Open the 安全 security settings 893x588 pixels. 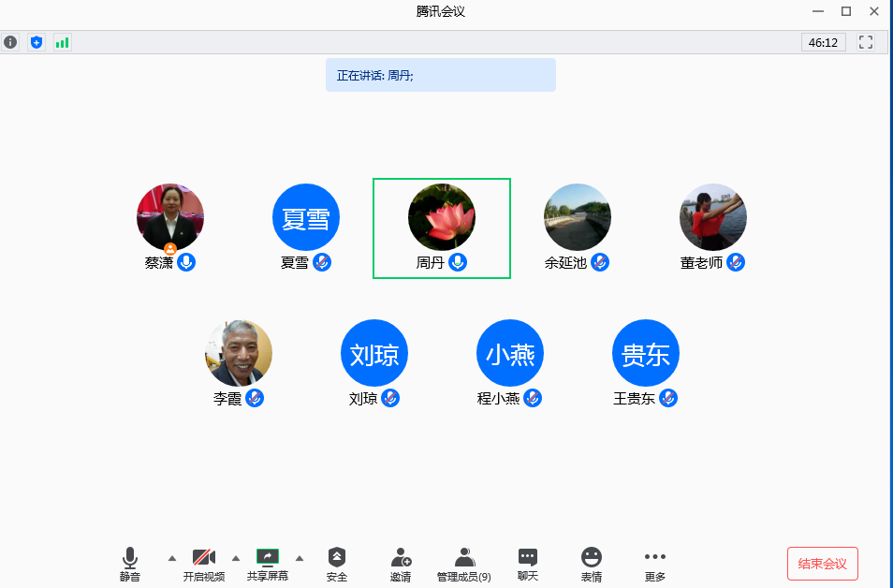point(337,564)
